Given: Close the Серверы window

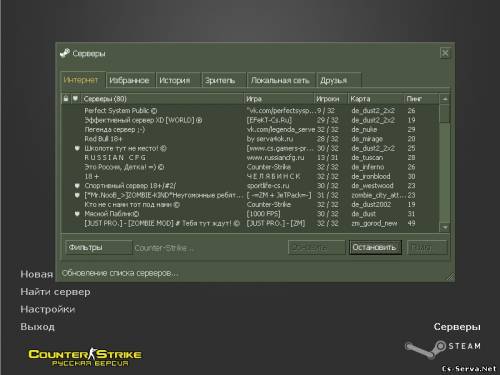Looking at the screenshot, I should 445,53.
